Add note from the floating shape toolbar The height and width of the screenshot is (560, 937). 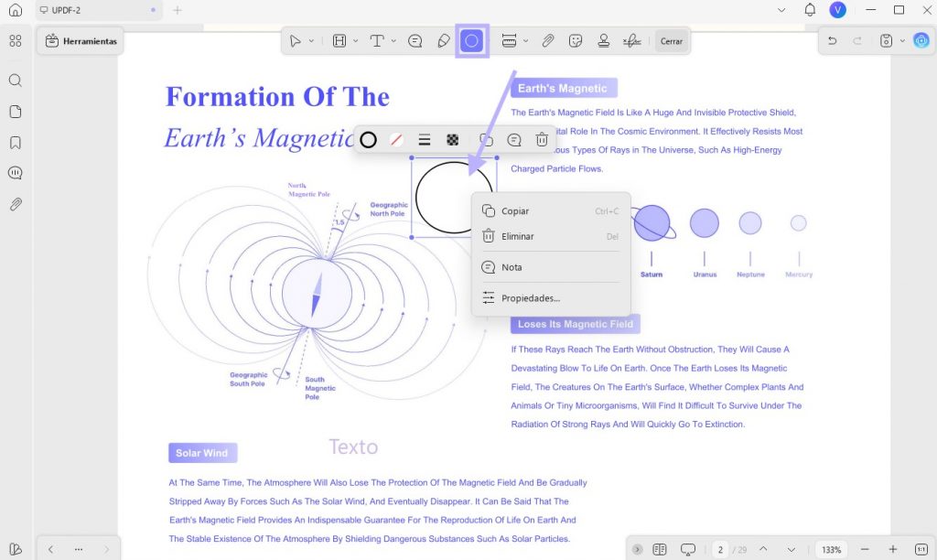pos(514,140)
